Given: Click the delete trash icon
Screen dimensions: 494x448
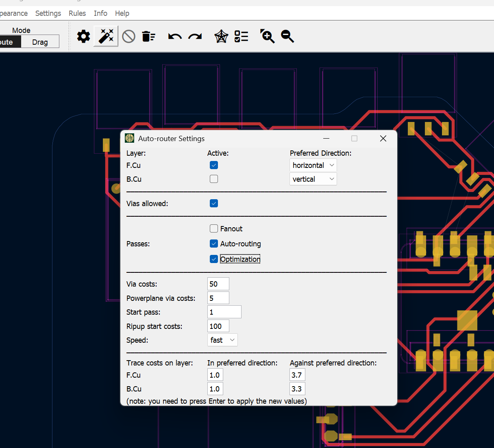Looking at the screenshot, I should pyautogui.click(x=148, y=36).
